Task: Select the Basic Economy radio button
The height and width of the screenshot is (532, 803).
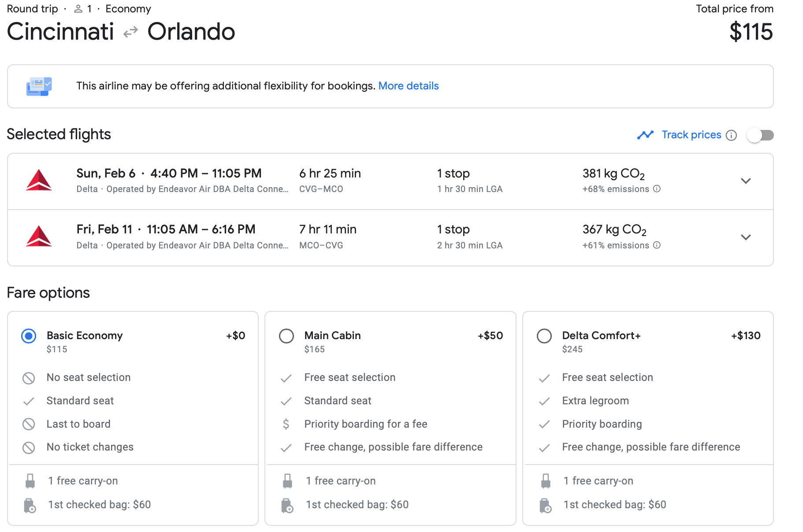Action: pyautogui.click(x=29, y=336)
